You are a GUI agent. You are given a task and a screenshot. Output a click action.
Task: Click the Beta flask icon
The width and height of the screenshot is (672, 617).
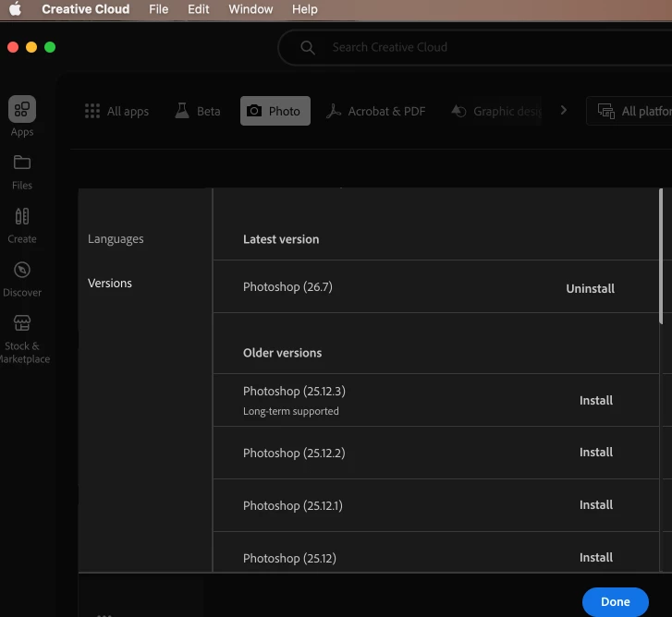click(x=182, y=111)
